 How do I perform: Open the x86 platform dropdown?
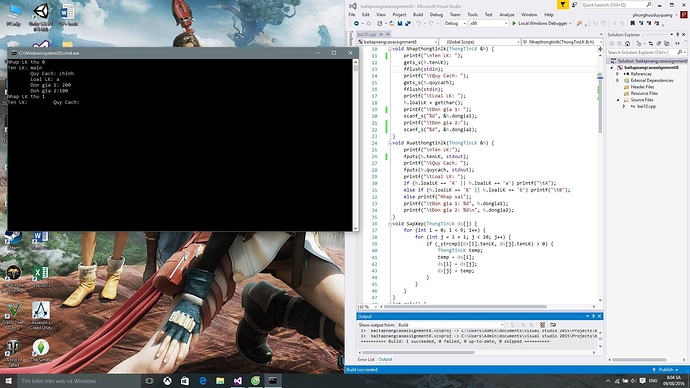(488, 23)
